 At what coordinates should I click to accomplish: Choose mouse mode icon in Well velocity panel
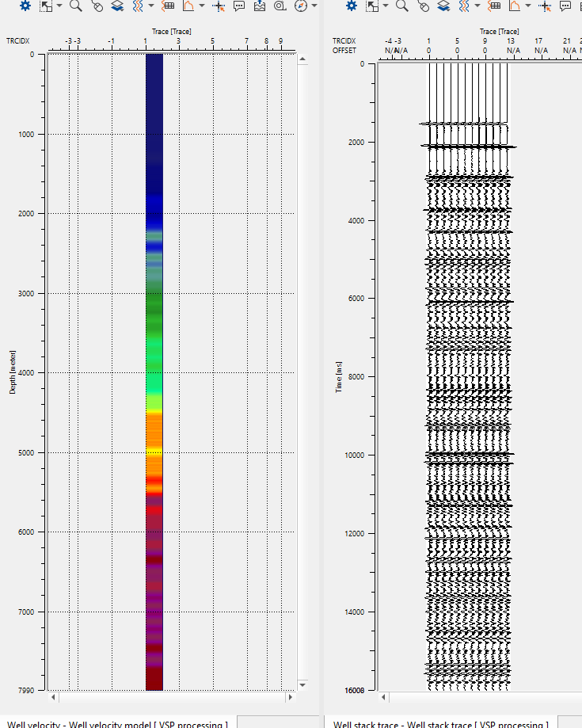[x=97, y=6]
